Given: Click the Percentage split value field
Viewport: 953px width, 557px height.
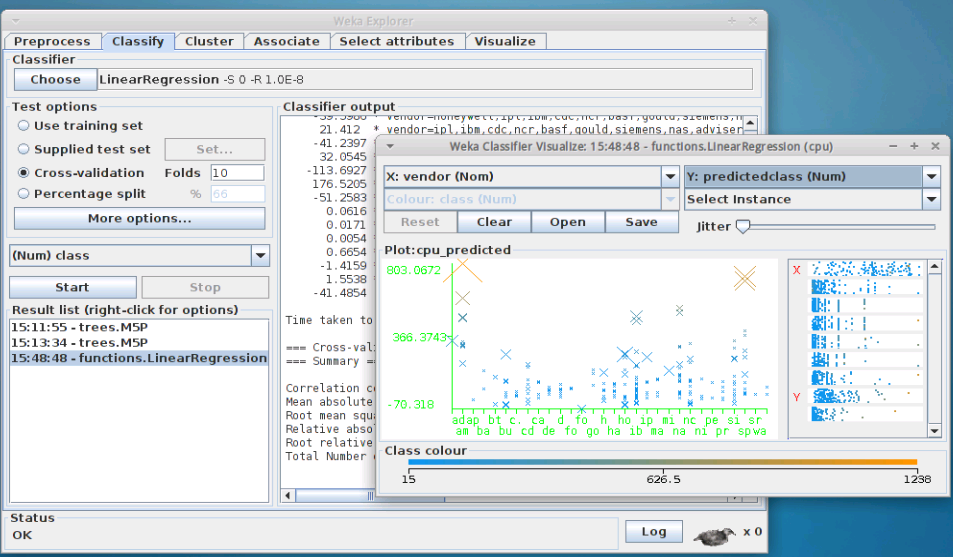Looking at the screenshot, I should point(238,194).
